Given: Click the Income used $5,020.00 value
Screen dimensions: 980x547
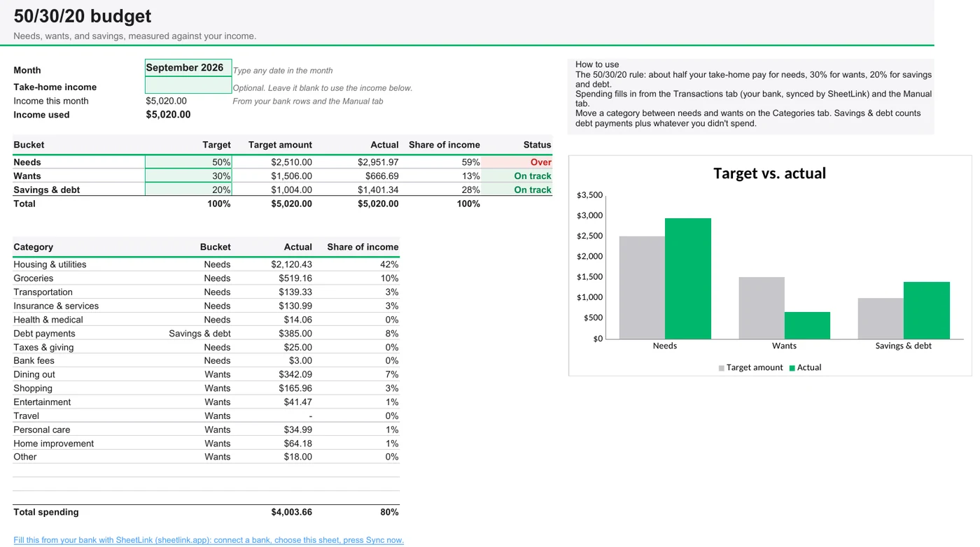Looking at the screenshot, I should coord(168,115).
